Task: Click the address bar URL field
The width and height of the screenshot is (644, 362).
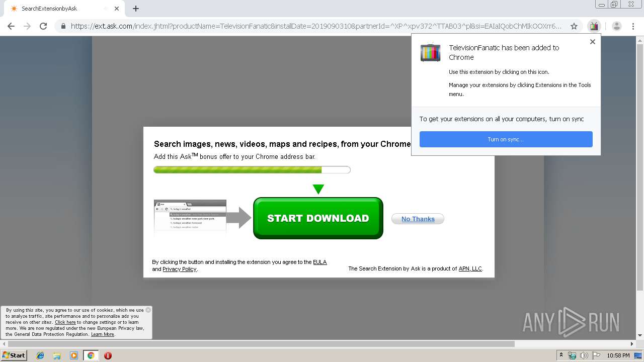Action: [316, 26]
